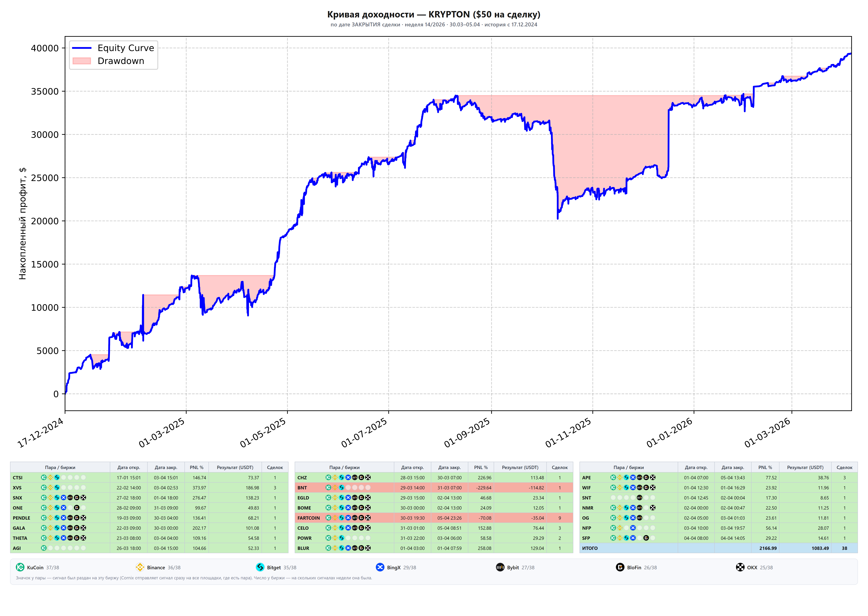This screenshot has height=616, width=868.
Task: Click the OKX icon in the NMR row
Action: [x=653, y=508]
